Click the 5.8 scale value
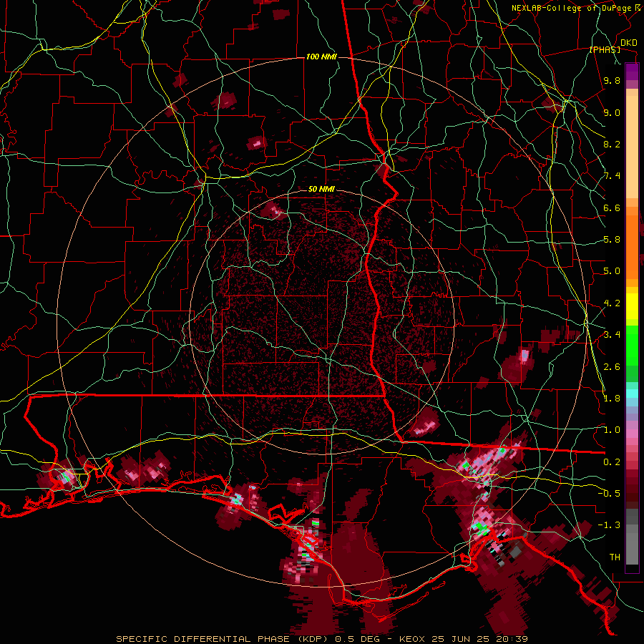This screenshot has width=644, height=644. pyautogui.click(x=612, y=240)
